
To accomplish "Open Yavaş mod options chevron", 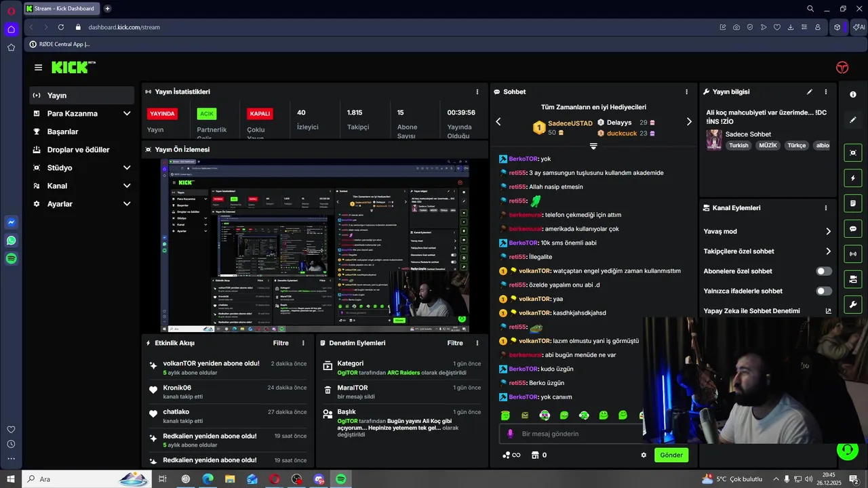I will [x=828, y=231].
